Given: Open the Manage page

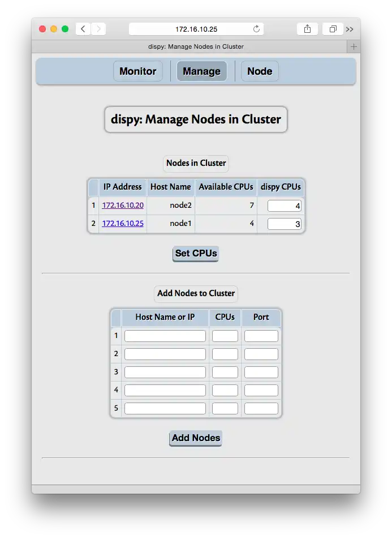Looking at the screenshot, I should (x=202, y=71).
